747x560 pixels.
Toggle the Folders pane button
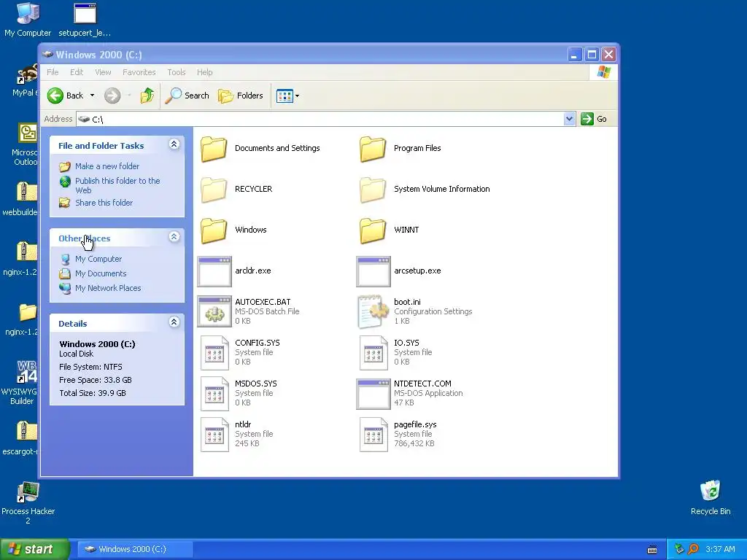(241, 96)
